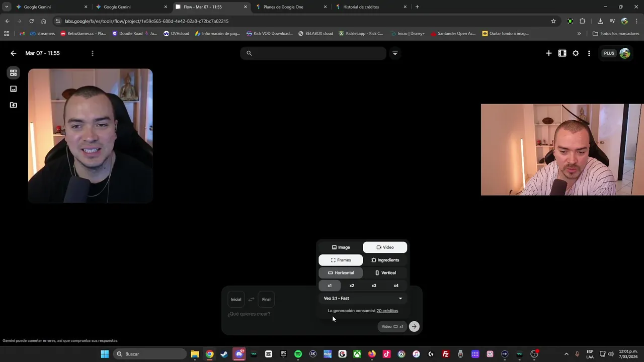Select Video generation mode

coord(385,247)
